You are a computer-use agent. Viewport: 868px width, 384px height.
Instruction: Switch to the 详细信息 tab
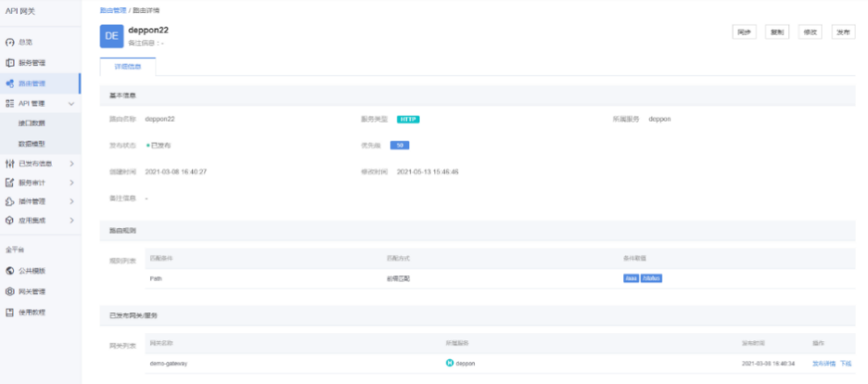[127, 67]
